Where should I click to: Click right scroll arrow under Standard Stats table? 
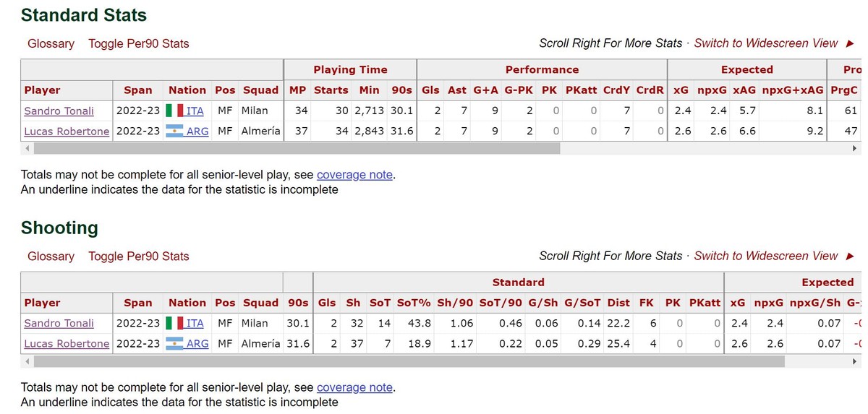click(x=856, y=148)
